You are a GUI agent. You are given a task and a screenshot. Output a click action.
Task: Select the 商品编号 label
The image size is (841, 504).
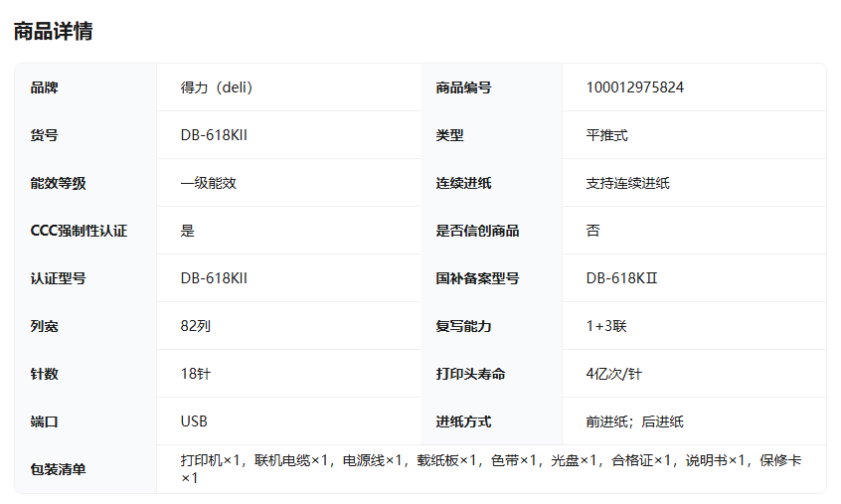pos(463,87)
